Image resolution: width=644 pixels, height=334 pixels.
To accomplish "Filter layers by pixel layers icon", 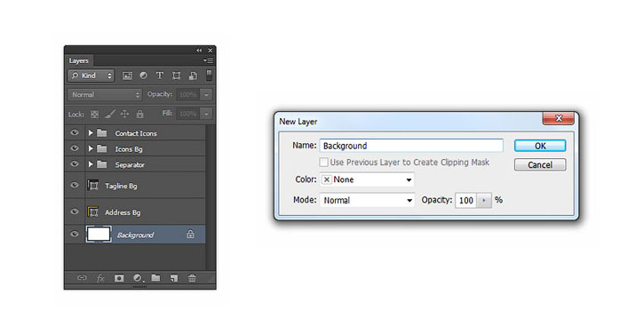I will 127,76.
